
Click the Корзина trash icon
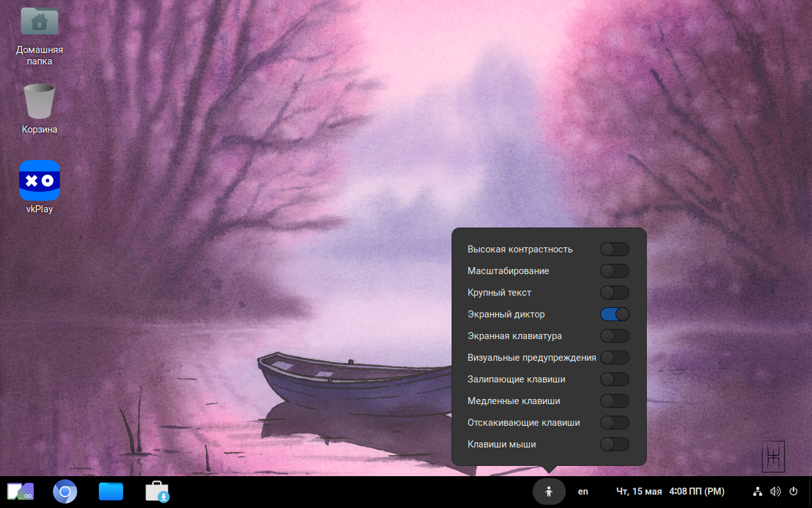[x=40, y=102]
